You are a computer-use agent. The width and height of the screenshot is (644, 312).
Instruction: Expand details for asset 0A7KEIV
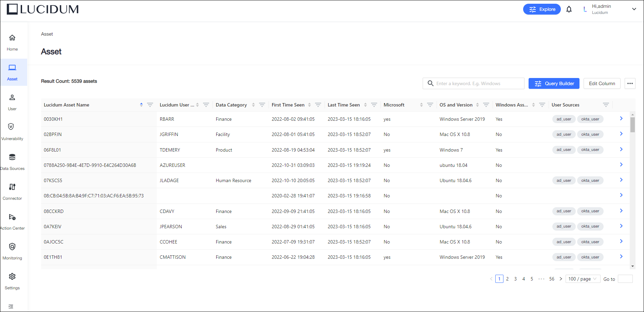621,226
